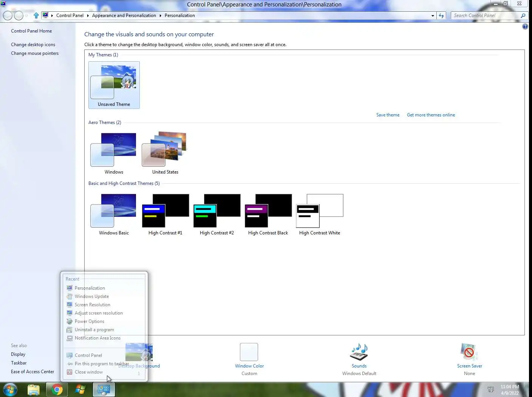Go up one level with the arrow
This screenshot has height=397, width=532.
[36, 16]
